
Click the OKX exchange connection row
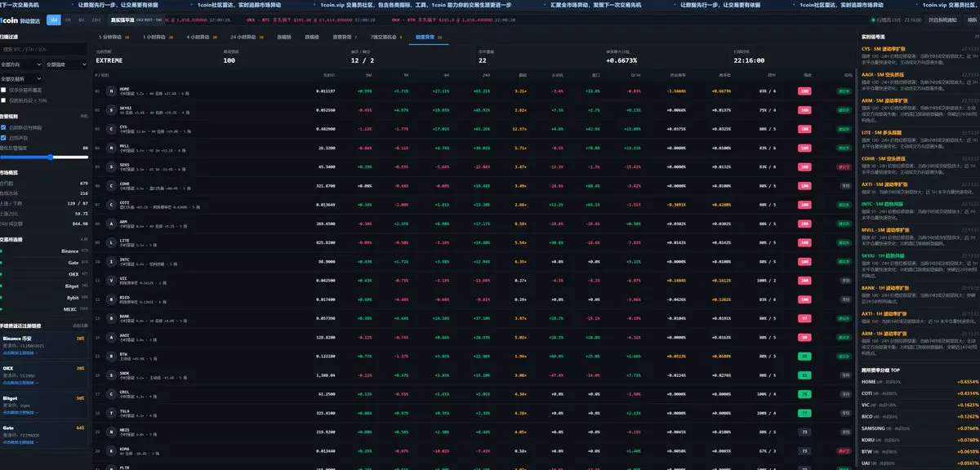(x=44, y=274)
